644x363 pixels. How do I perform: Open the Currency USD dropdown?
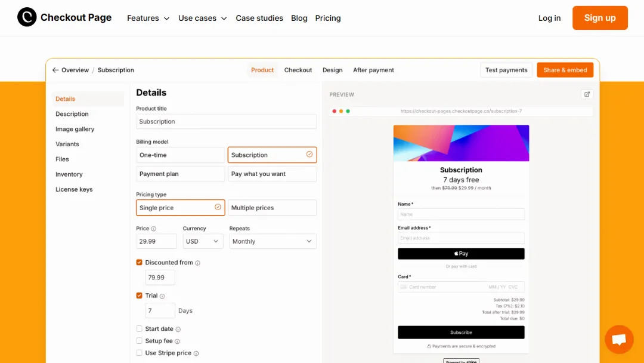[x=203, y=241]
